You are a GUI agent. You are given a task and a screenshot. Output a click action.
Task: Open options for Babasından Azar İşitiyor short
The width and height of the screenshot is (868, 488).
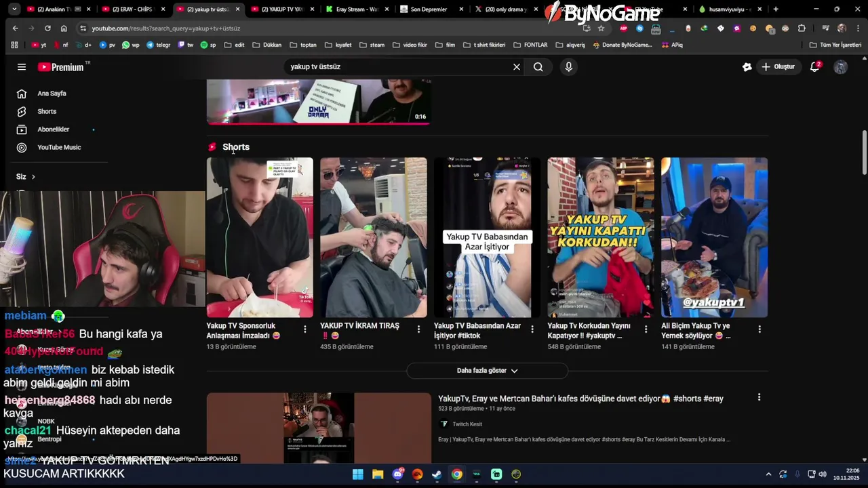pos(532,329)
